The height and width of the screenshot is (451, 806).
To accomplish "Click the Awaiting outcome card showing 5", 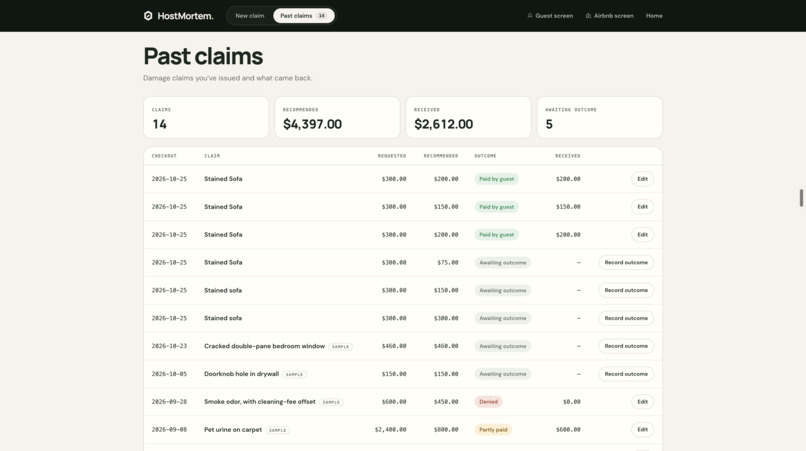I will [x=599, y=117].
